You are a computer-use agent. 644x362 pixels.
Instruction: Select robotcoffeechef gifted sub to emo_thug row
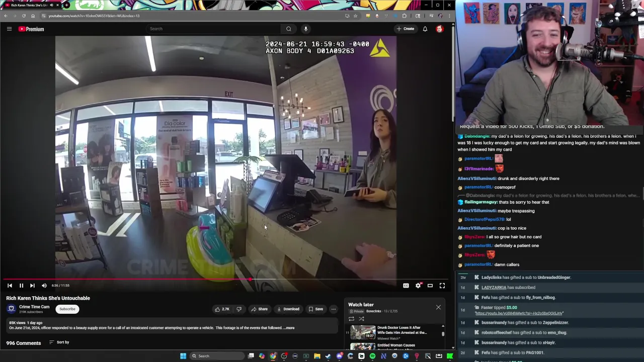click(x=524, y=332)
